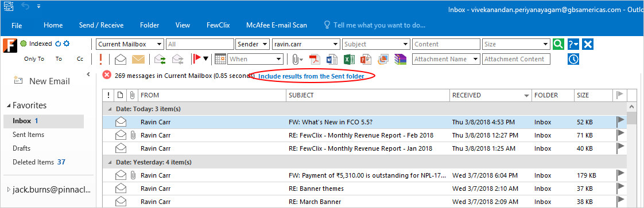
Task: Clear search with blue X button
Action: click(x=588, y=44)
